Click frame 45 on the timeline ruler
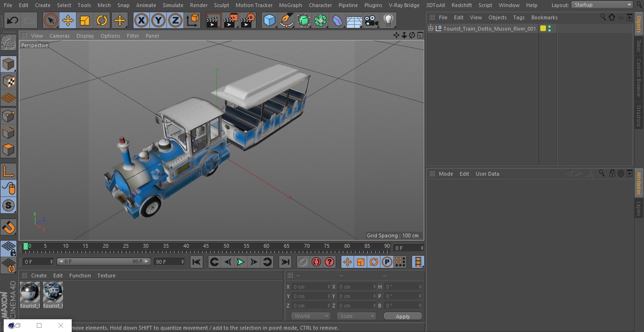 pyautogui.click(x=206, y=246)
